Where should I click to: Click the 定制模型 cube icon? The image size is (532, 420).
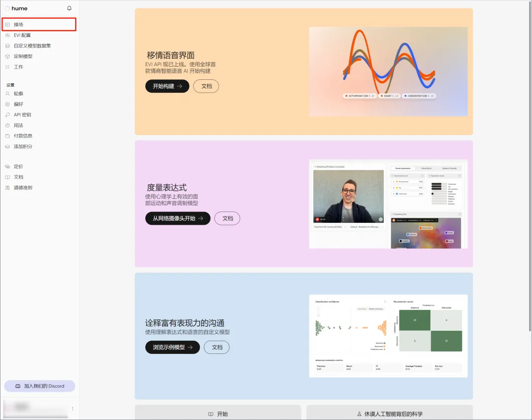point(7,56)
